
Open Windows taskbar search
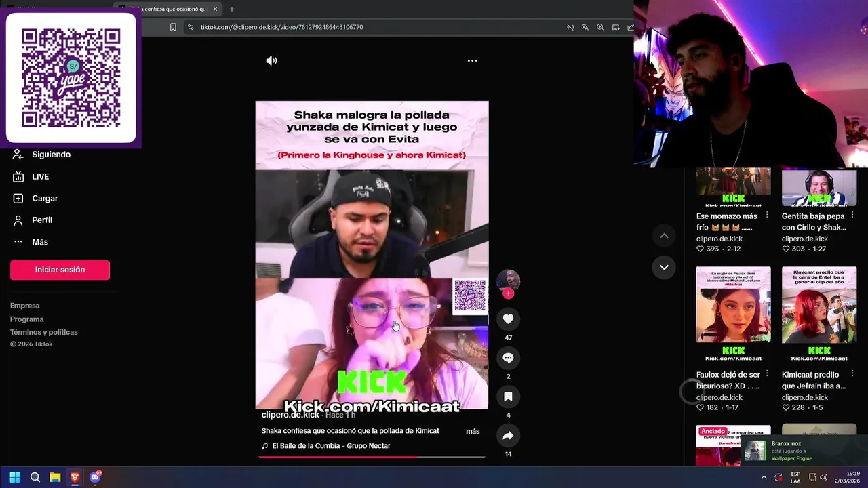[x=35, y=477]
